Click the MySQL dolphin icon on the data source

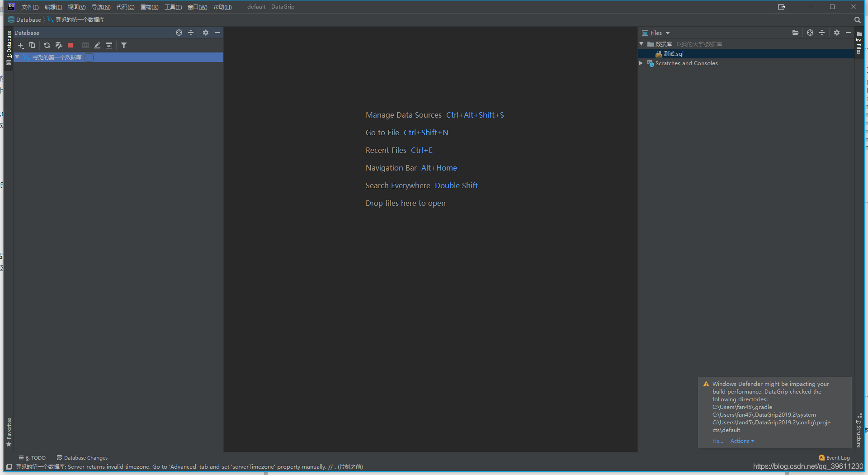[x=26, y=57]
